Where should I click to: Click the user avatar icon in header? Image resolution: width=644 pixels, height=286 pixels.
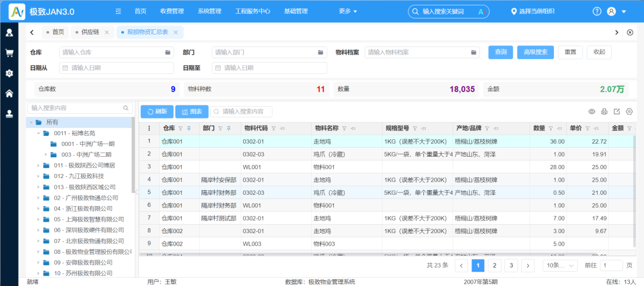coord(611,11)
